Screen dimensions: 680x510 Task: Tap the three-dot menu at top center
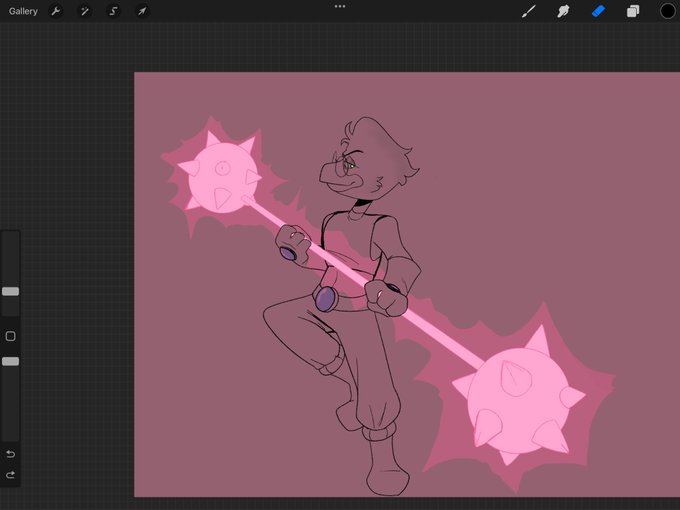click(340, 7)
